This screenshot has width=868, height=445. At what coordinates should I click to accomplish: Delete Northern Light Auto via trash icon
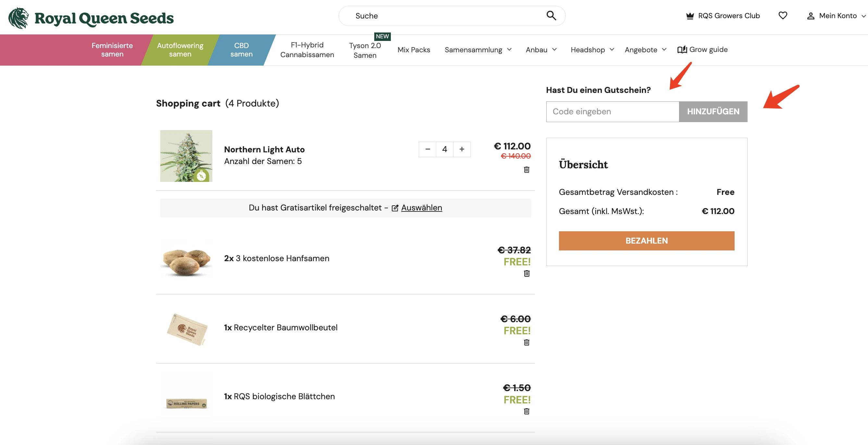526,170
